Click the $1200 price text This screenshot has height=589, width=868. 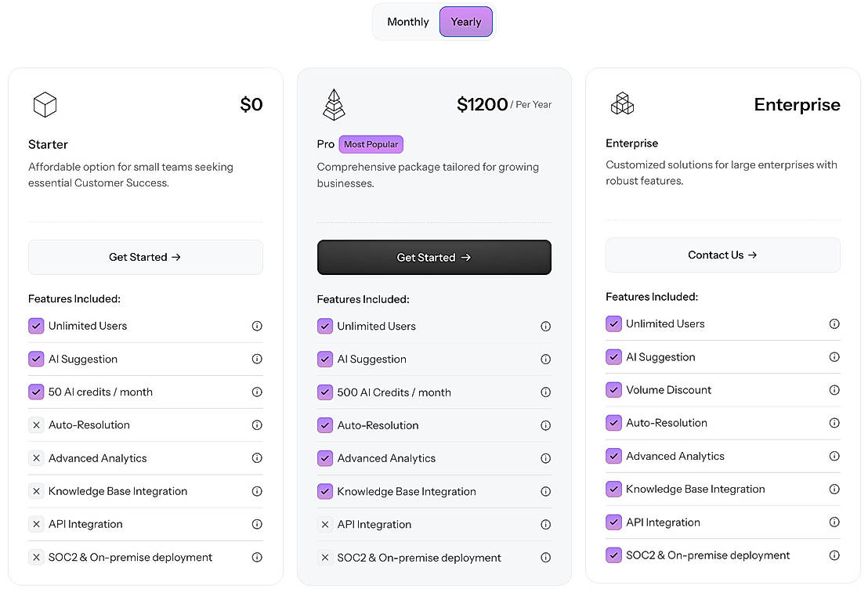(482, 104)
